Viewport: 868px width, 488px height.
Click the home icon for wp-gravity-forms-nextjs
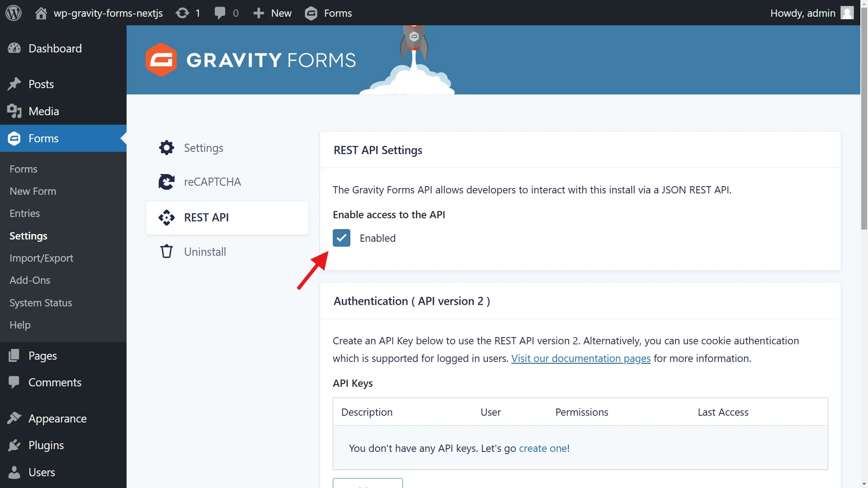tap(41, 13)
